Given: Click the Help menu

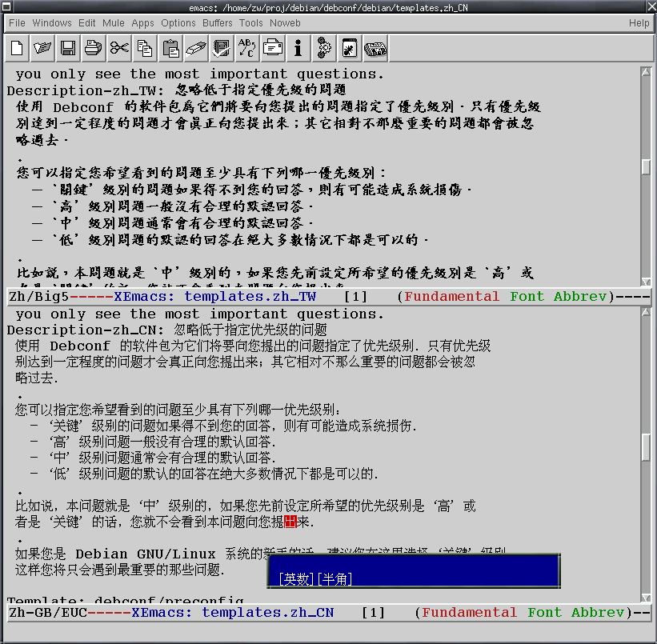Looking at the screenshot, I should [x=639, y=23].
